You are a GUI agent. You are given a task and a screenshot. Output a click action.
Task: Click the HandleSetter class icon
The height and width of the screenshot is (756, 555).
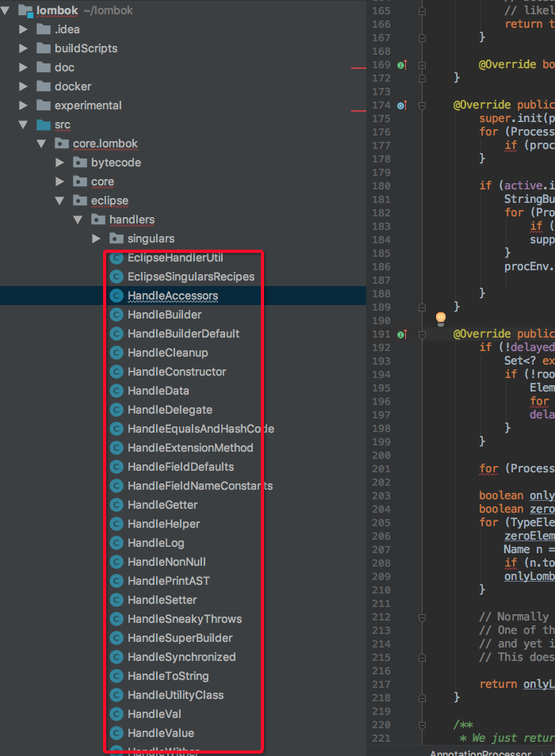tap(117, 600)
